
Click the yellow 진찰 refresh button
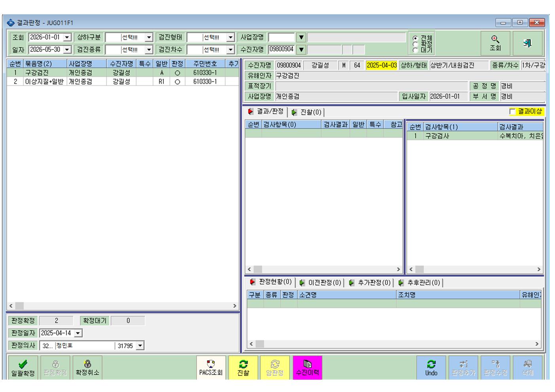click(x=243, y=367)
